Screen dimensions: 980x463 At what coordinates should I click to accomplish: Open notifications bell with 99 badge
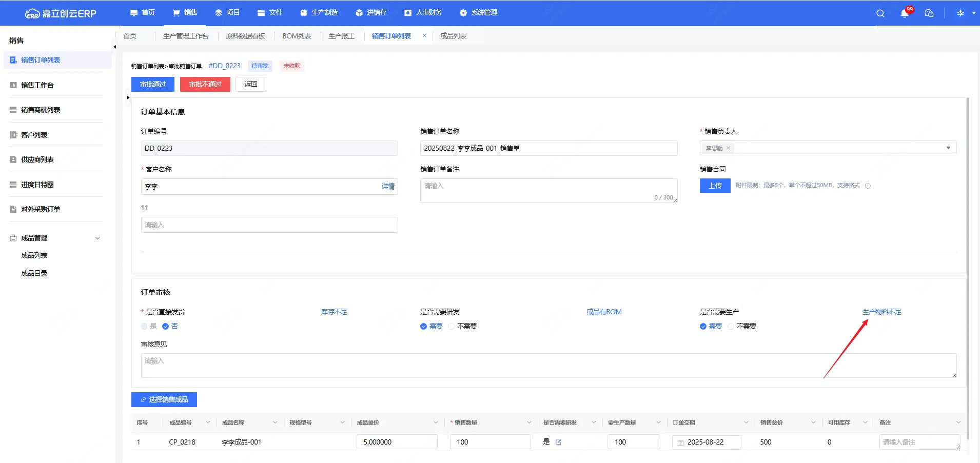coord(904,13)
